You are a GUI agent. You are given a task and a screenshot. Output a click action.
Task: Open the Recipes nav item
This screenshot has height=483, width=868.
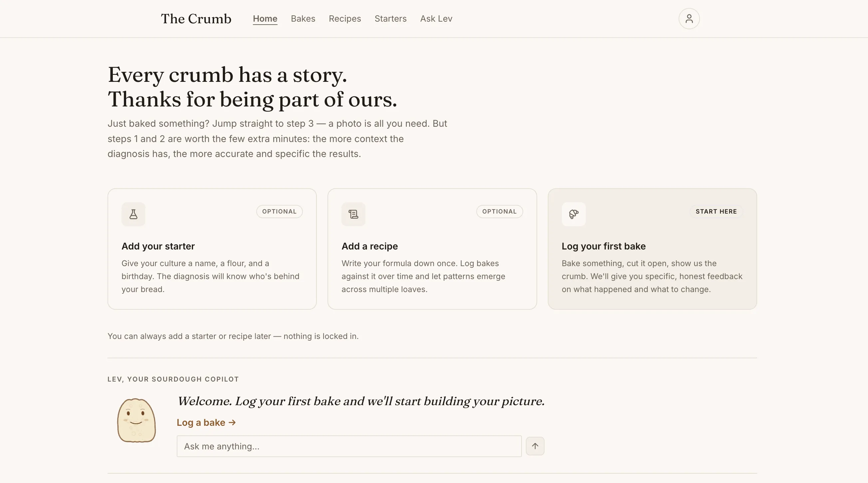coord(345,19)
